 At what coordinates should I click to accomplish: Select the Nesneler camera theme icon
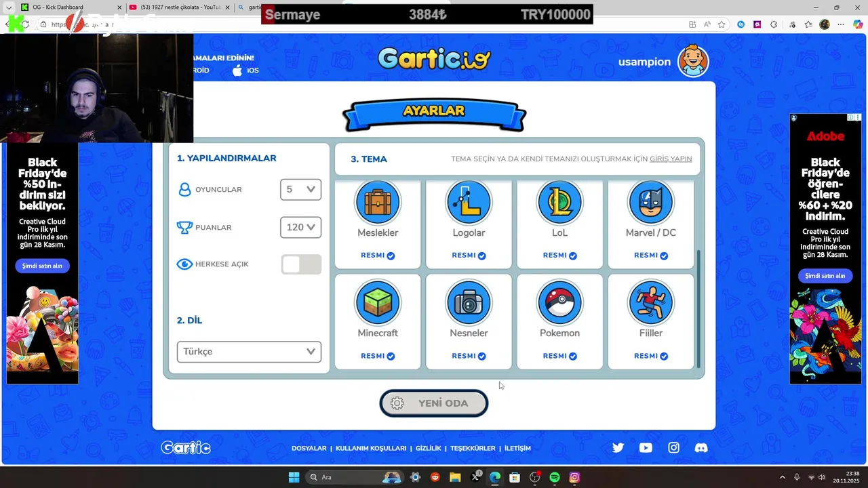pos(469,302)
